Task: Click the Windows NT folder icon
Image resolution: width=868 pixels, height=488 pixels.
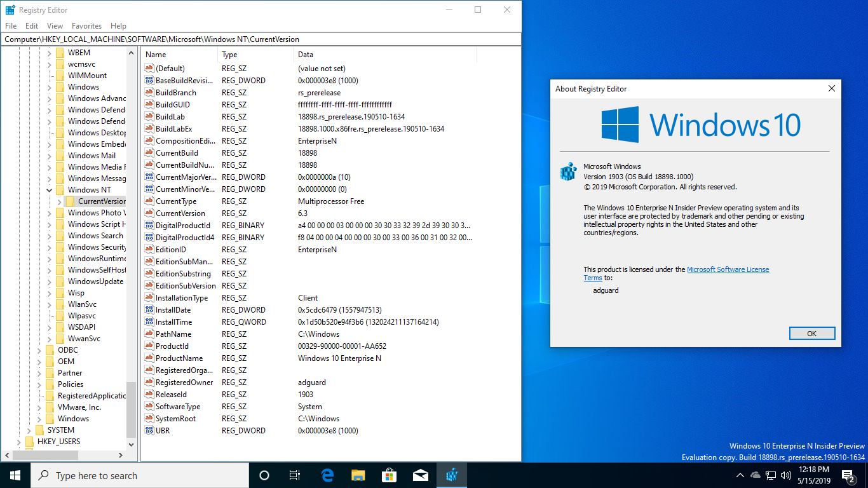Action: pos(60,190)
